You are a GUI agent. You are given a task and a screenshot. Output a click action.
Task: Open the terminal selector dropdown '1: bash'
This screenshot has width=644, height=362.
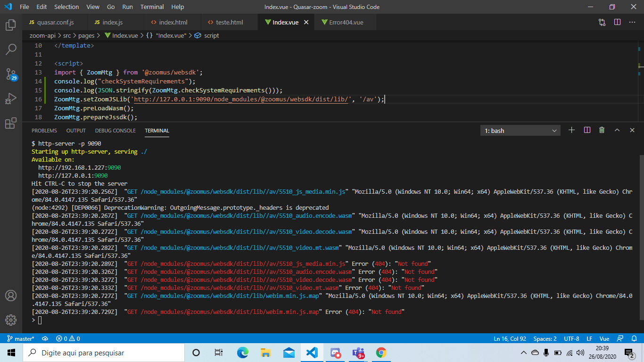(x=520, y=131)
